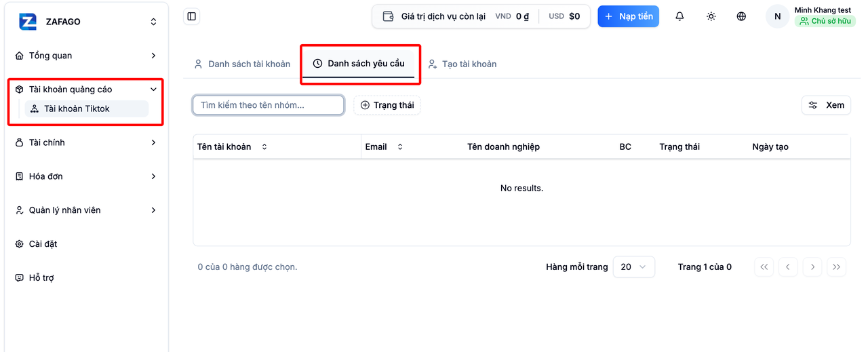The width and height of the screenshot is (868, 352).
Task: Toggle the sidebar collapse icon
Action: pos(191,16)
